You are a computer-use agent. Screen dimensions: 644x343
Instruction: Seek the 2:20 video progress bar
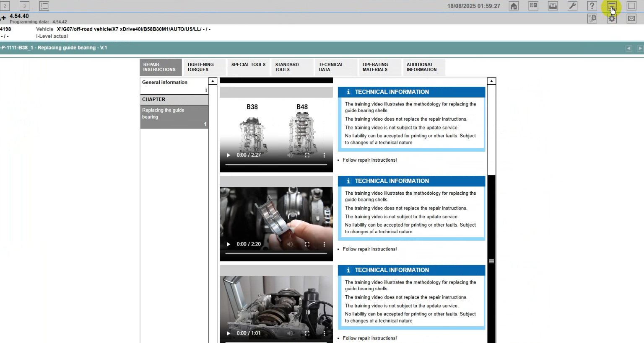[x=276, y=254]
